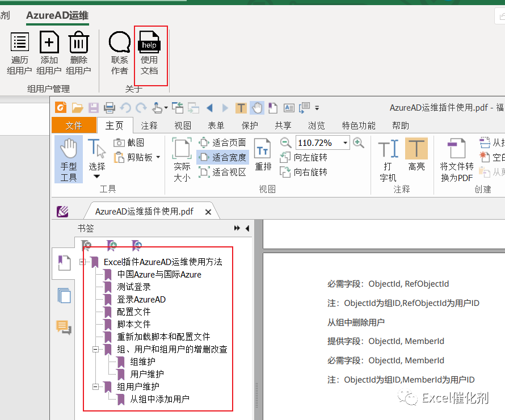Click 将文件转换为PDF button
Image resolution: width=505 pixels, height=420 pixels.
pos(457,160)
